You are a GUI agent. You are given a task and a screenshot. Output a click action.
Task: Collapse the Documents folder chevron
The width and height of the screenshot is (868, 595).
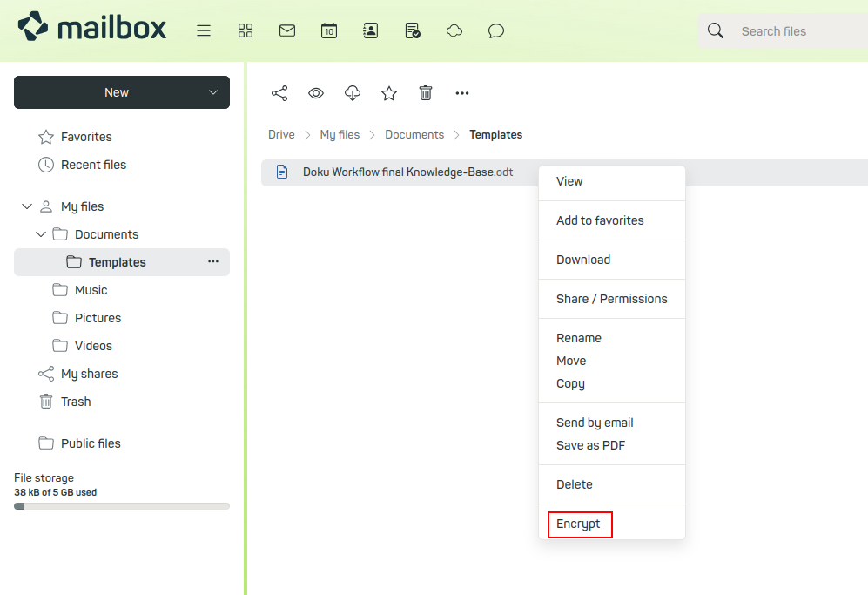tap(40, 234)
